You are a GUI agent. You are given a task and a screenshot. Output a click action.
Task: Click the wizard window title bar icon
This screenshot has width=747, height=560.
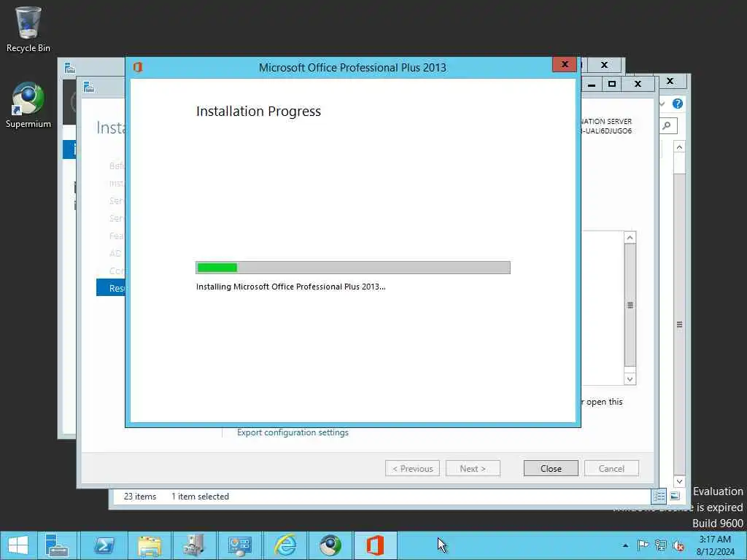(x=88, y=87)
